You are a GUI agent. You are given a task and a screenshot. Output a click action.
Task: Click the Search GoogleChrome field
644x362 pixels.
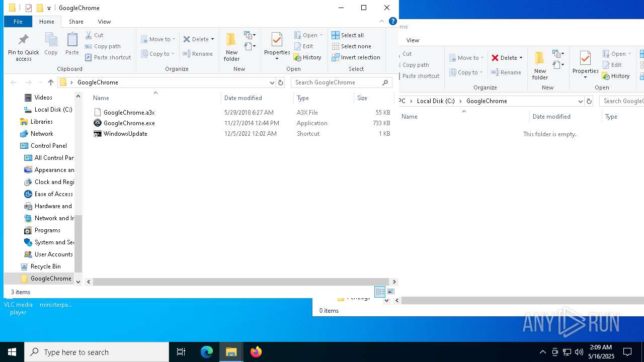342,82
